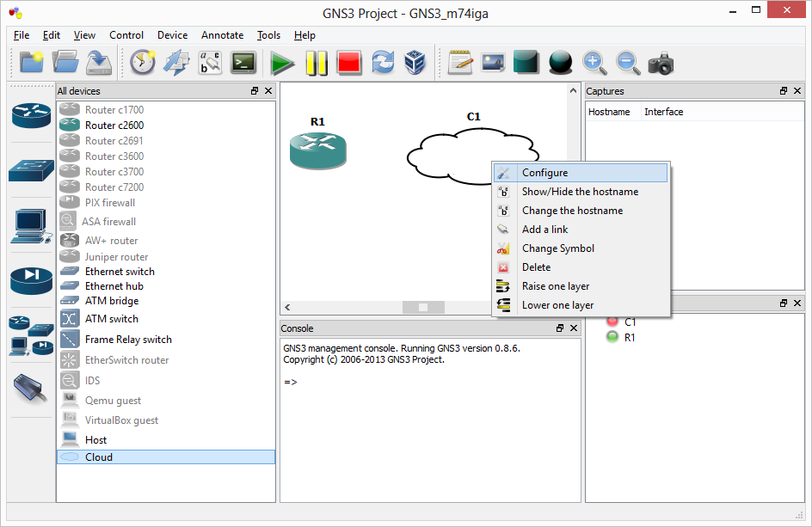Open the Control menu
The height and width of the screenshot is (527, 812).
tap(126, 35)
